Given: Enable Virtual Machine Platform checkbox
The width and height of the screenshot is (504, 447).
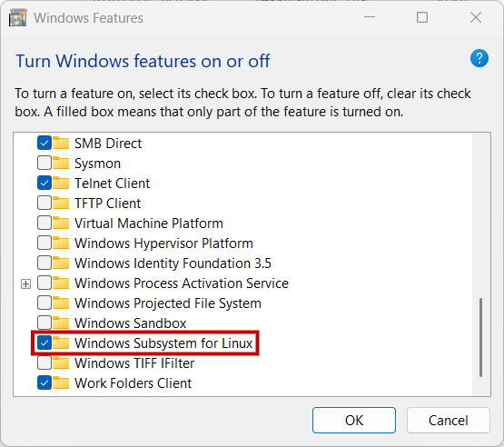Looking at the screenshot, I should tap(44, 223).
